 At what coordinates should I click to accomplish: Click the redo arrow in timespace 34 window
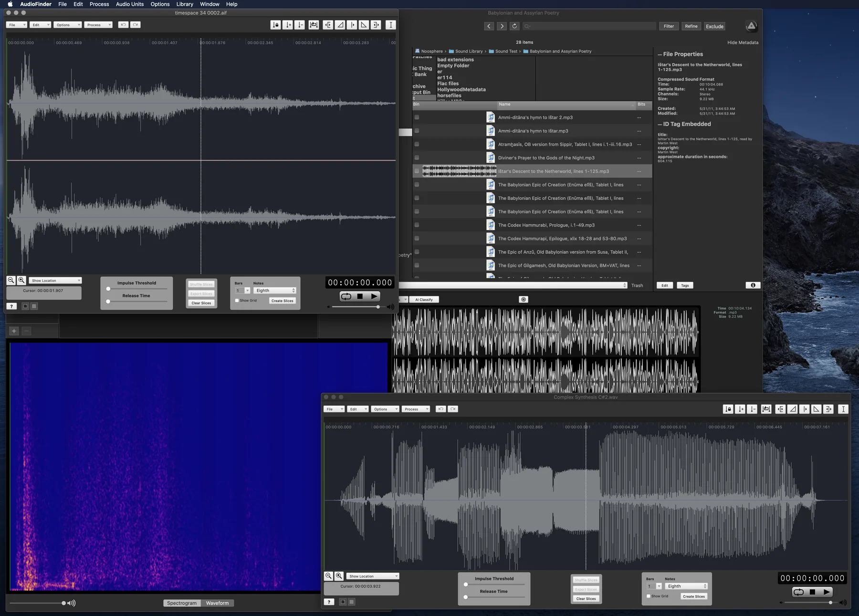coord(136,25)
